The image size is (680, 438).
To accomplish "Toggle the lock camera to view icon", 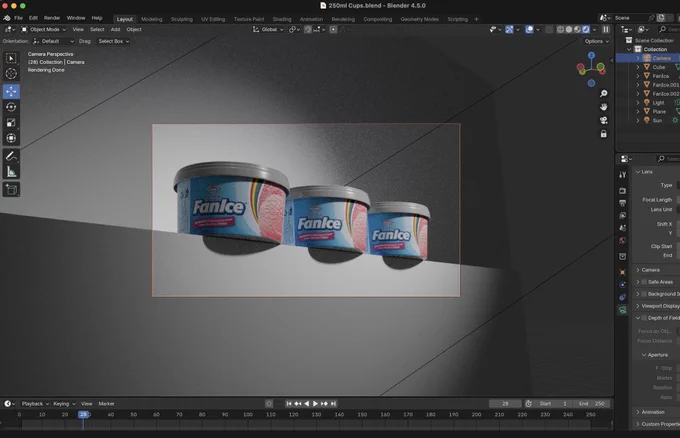I will pos(603,134).
